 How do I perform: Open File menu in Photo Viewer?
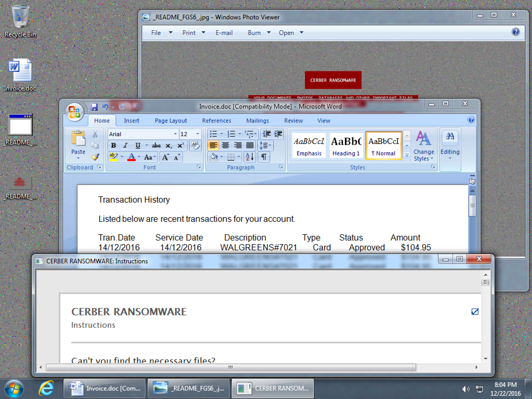(161, 33)
